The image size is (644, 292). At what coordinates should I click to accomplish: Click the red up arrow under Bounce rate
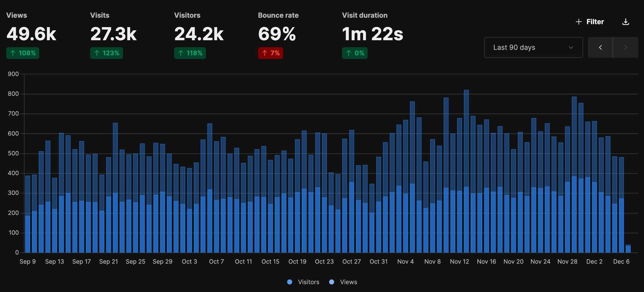pyautogui.click(x=264, y=53)
